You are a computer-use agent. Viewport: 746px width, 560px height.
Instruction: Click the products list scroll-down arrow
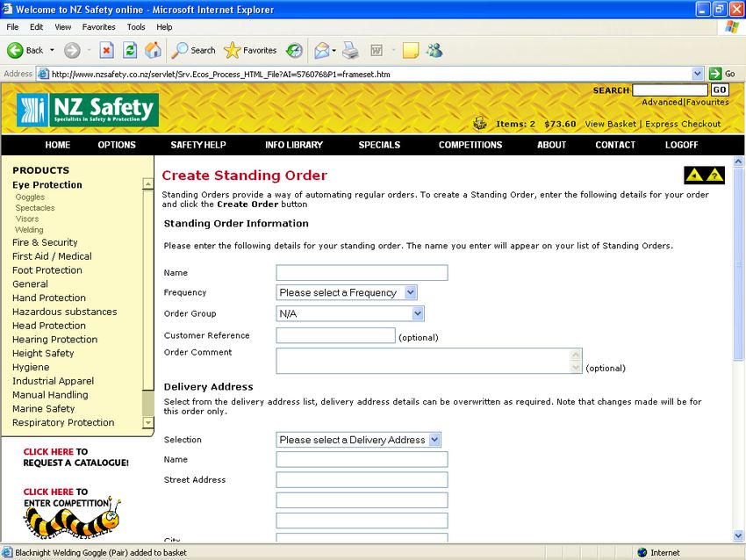coord(148,422)
